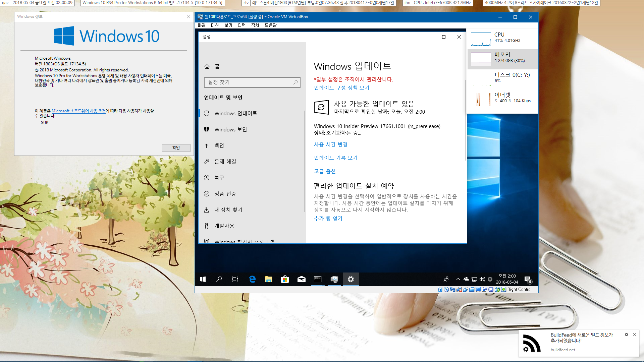Open People icon in guest taskbar
Image resolution: width=644 pixels, height=362 pixels.
[446, 279]
